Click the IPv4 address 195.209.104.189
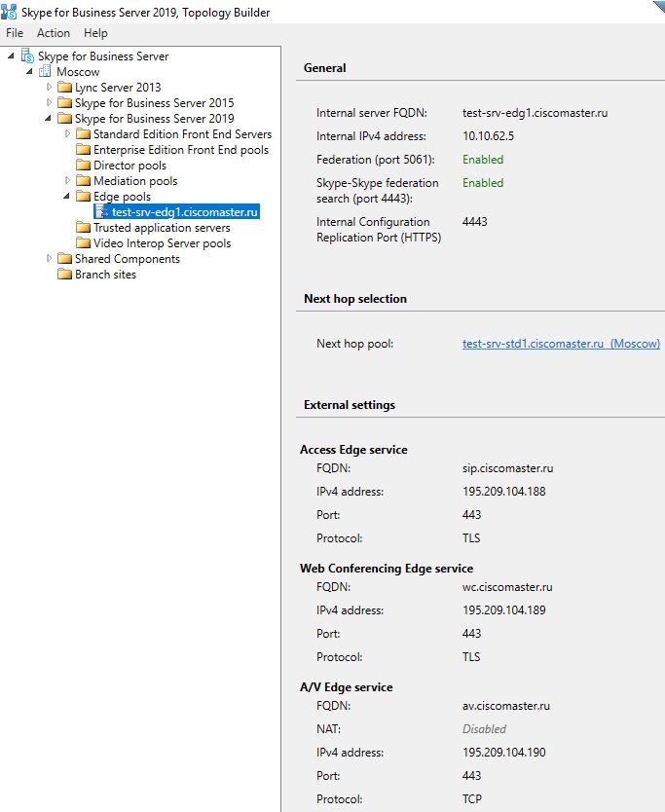 (504, 610)
